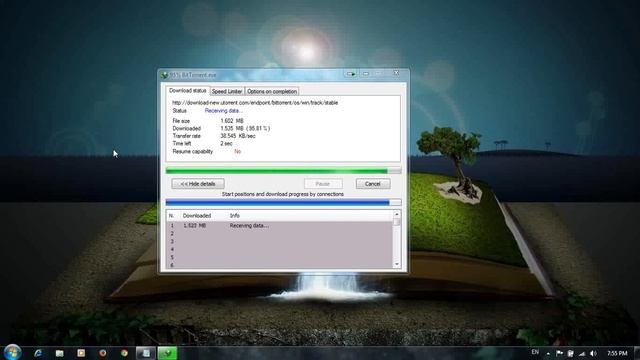Click the blue Receiving data... status value
Screen dimensions: 640x360
[223, 111]
